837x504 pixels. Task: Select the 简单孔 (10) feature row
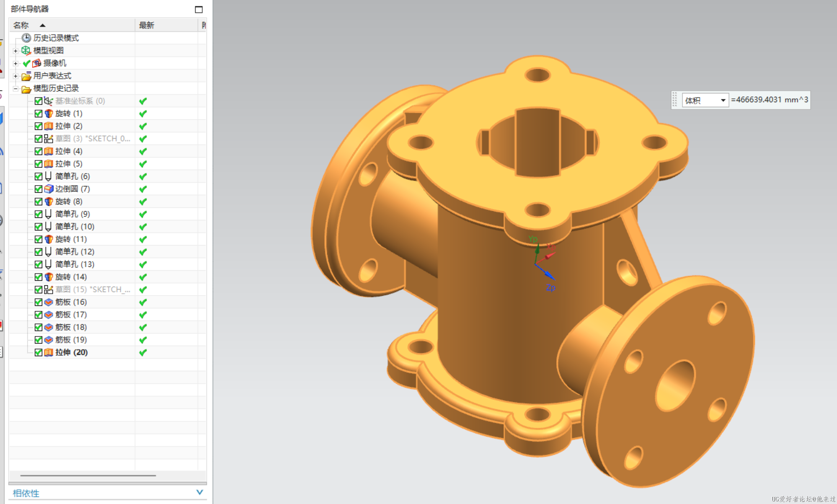tap(108, 227)
